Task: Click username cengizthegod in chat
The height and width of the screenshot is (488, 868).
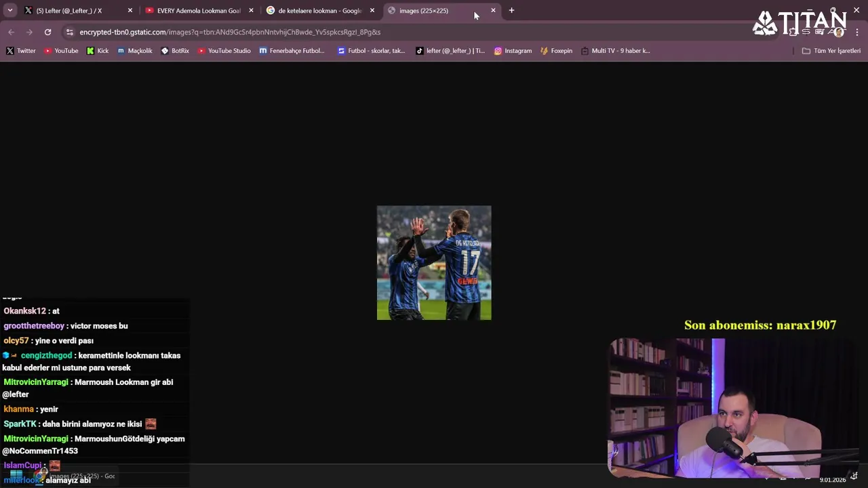Action: pyautogui.click(x=46, y=356)
